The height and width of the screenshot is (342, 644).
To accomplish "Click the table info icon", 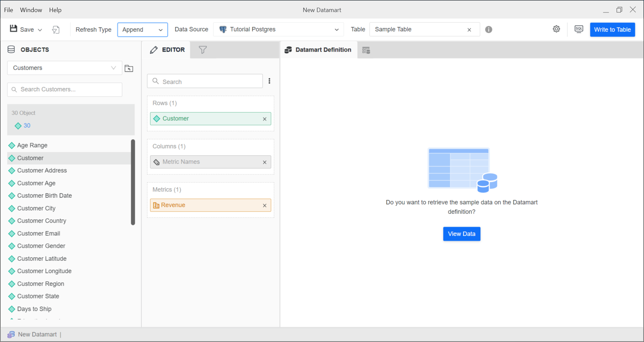I will 489,30.
